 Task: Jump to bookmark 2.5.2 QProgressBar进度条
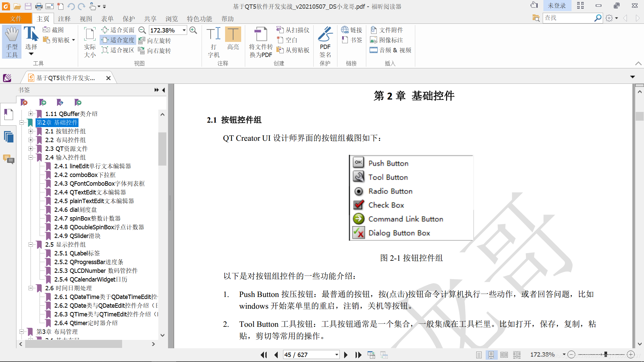[89, 262]
